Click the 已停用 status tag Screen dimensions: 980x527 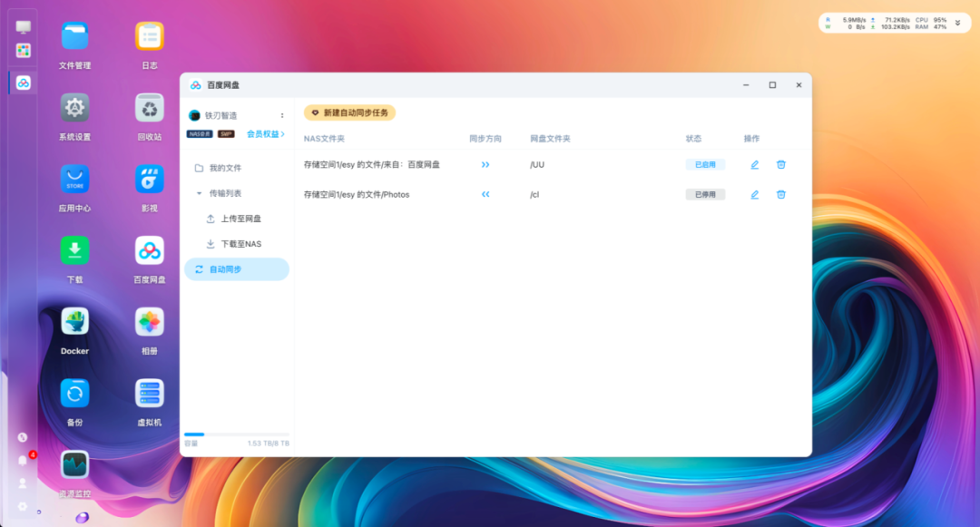pyautogui.click(x=705, y=195)
